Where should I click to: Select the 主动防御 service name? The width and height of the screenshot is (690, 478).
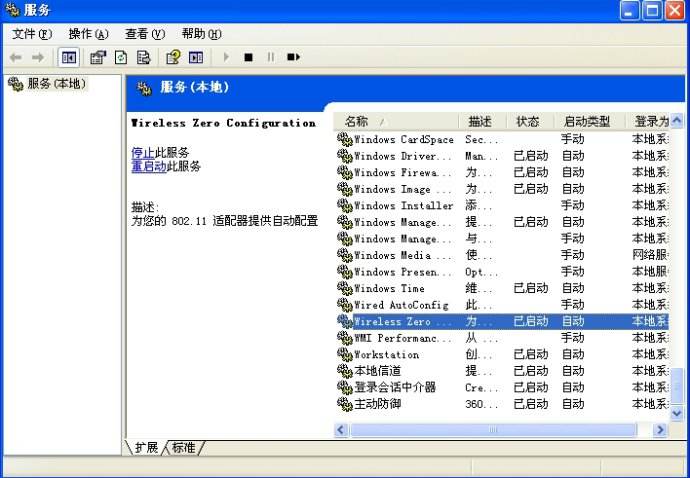pyautogui.click(x=378, y=404)
